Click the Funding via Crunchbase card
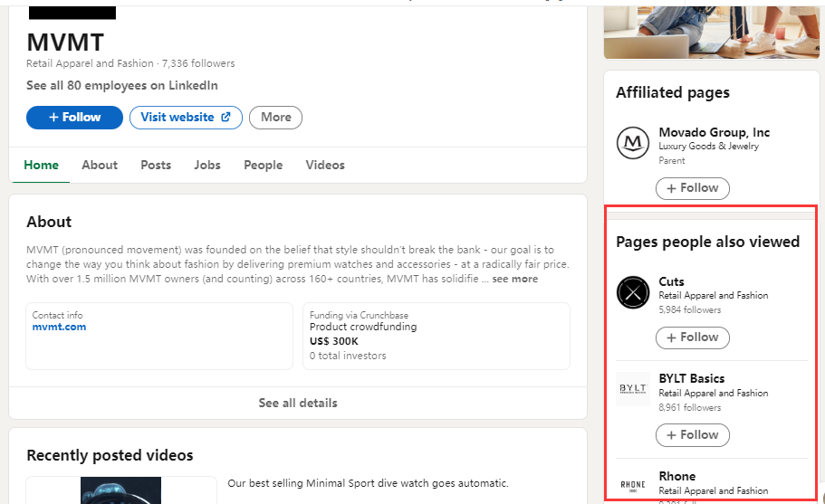This screenshot has width=825, height=504. pos(436,336)
